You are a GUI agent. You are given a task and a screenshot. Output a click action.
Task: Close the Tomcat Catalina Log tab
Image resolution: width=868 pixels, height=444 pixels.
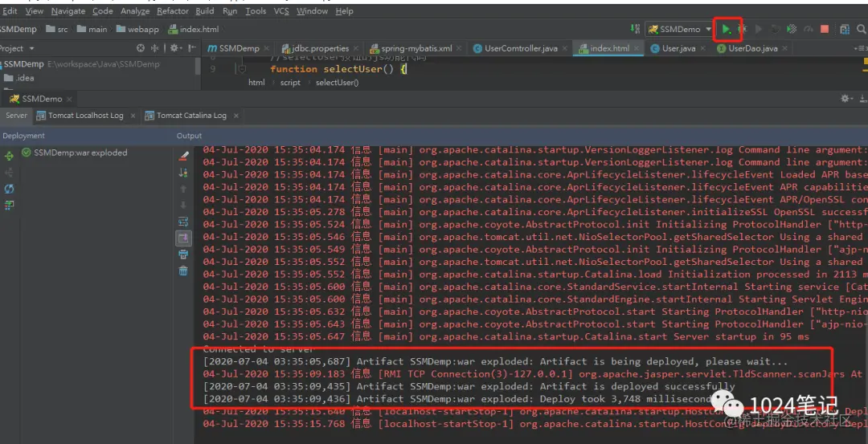click(236, 116)
